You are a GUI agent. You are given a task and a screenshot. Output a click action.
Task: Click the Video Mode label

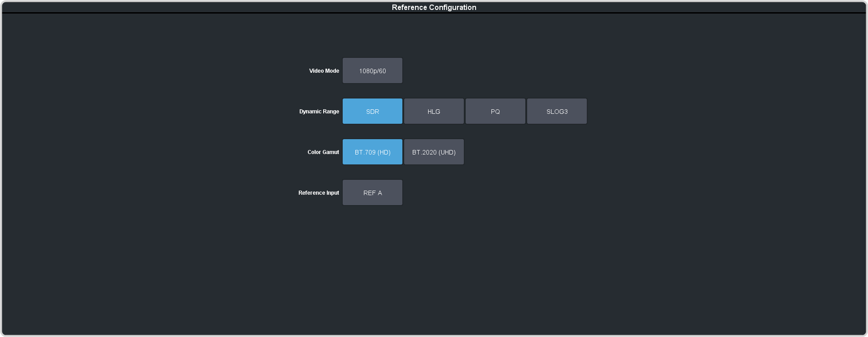coord(324,71)
